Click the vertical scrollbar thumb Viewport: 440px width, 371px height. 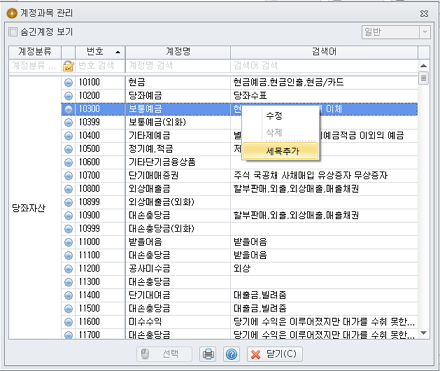(x=423, y=78)
